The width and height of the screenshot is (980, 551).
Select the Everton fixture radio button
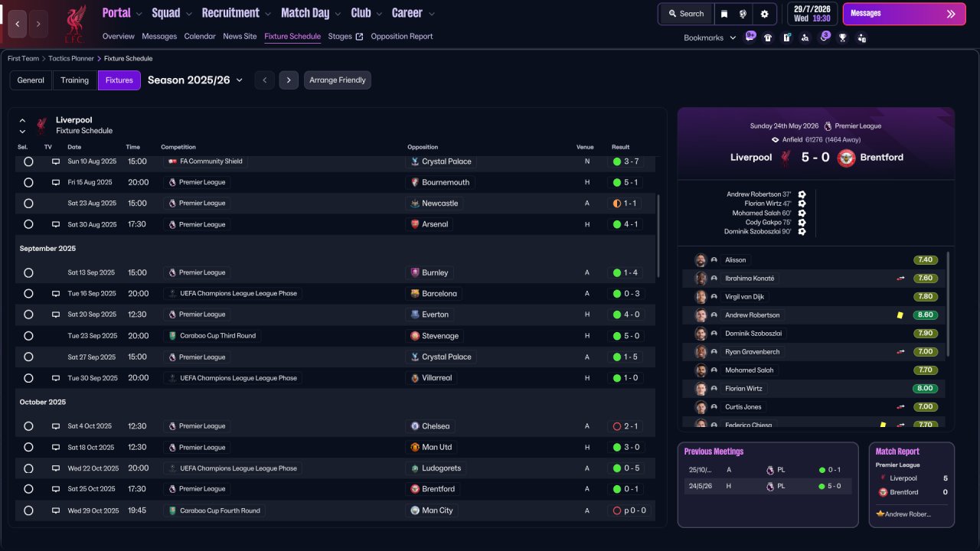(x=28, y=315)
